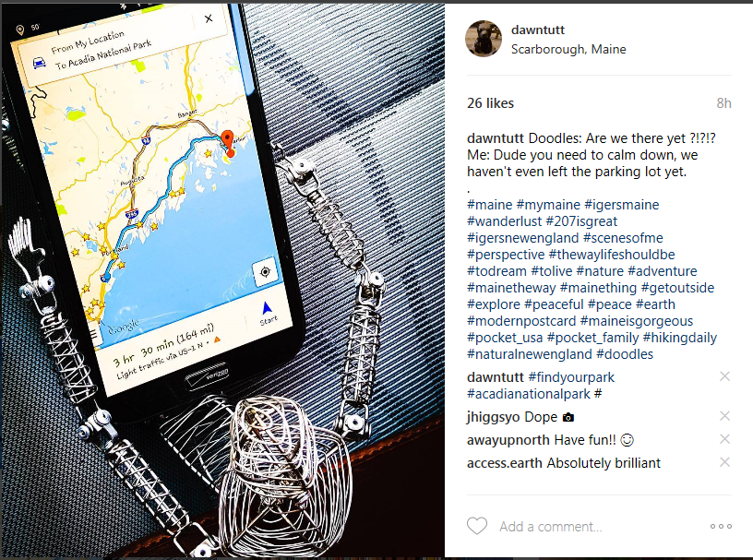Remove dawntutt's #findyourpark comment with X

tap(724, 376)
